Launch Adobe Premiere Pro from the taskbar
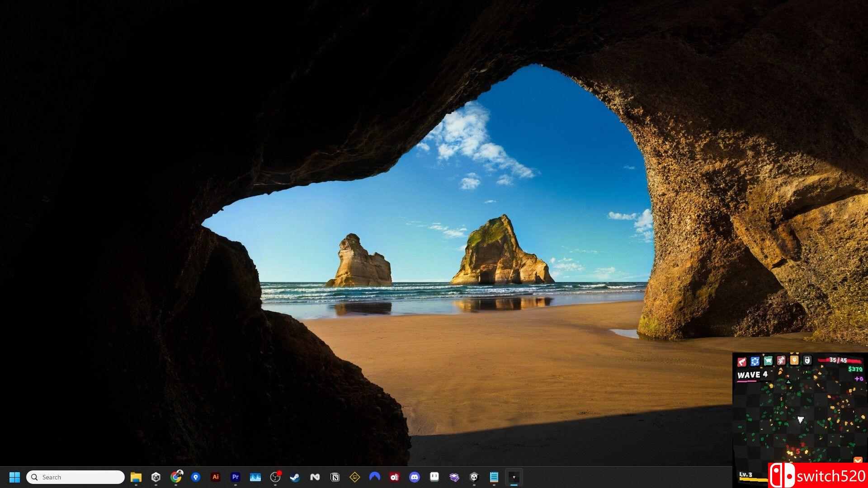 [x=235, y=477]
